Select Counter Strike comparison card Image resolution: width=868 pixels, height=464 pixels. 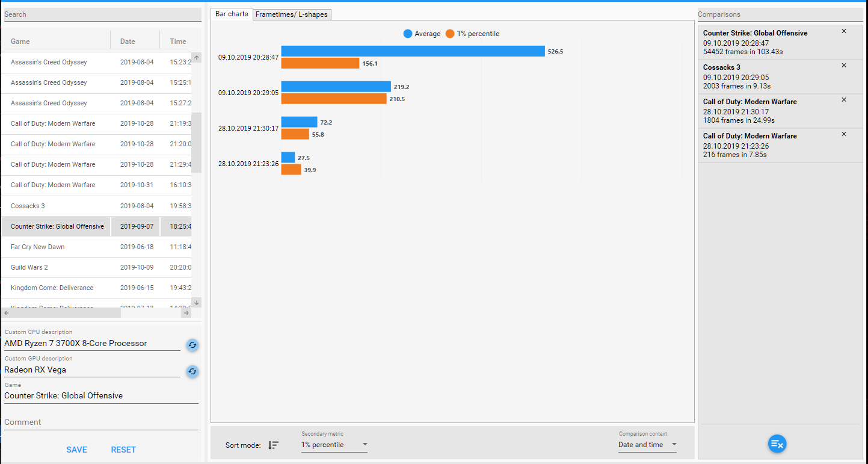tap(780, 42)
